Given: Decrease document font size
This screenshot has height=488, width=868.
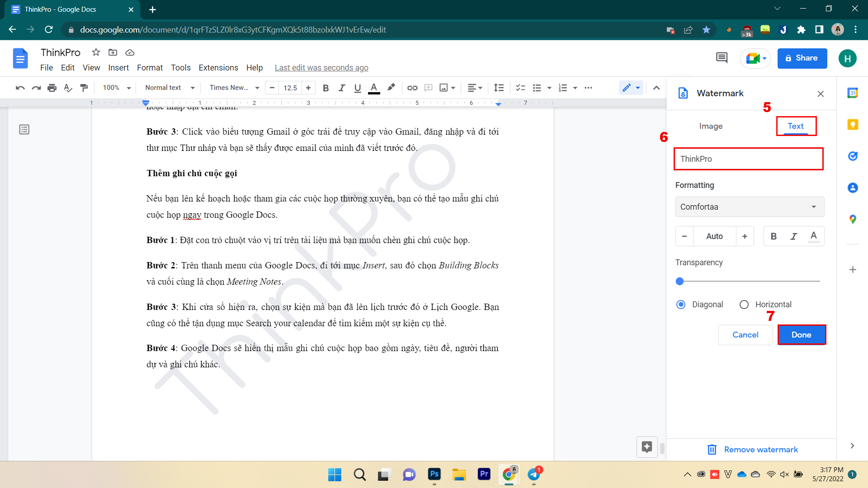Looking at the screenshot, I should click(272, 88).
